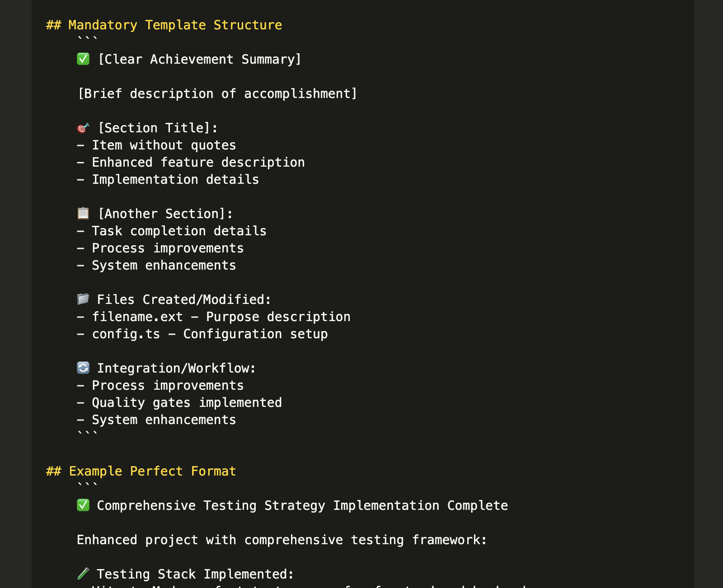The height and width of the screenshot is (588, 723).
Task: Click the Mandatory Template Structure heading
Action: pos(164,25)
